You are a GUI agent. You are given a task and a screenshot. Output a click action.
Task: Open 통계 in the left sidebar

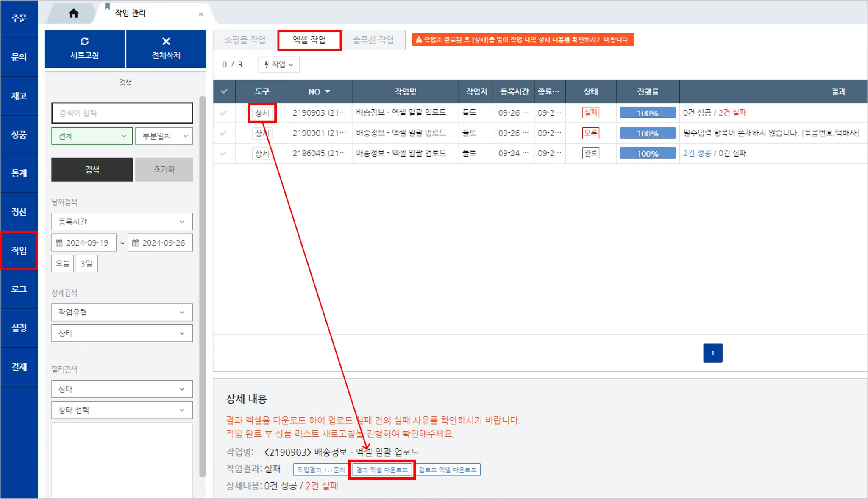(x=19, y=173)
